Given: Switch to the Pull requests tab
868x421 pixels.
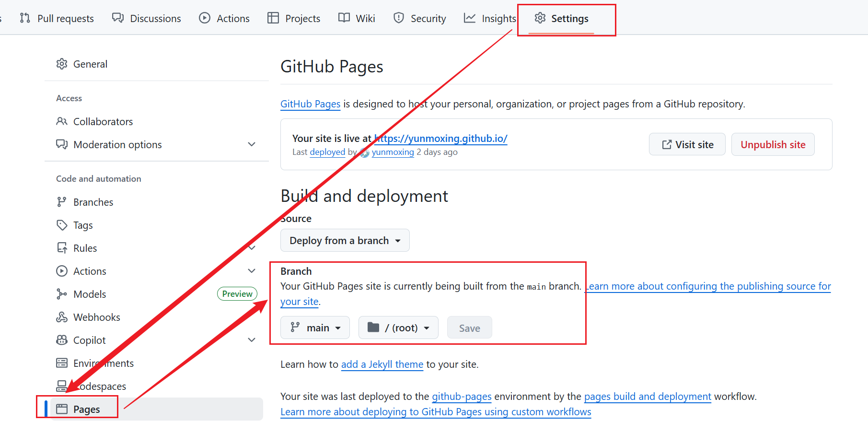Looking at the screenshot, I should click(x=57, y=18).
